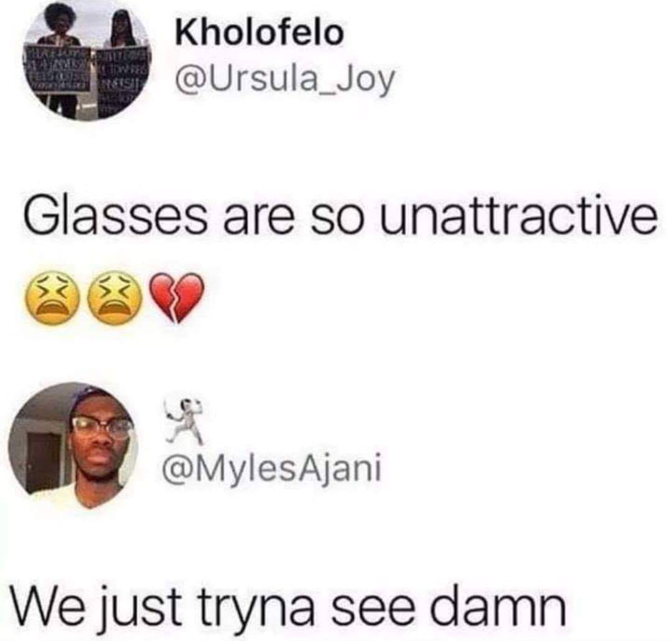Click the brown door in MylesAjani's avatar
This screenshot has height=641, width=672.
tap(43, 463)
